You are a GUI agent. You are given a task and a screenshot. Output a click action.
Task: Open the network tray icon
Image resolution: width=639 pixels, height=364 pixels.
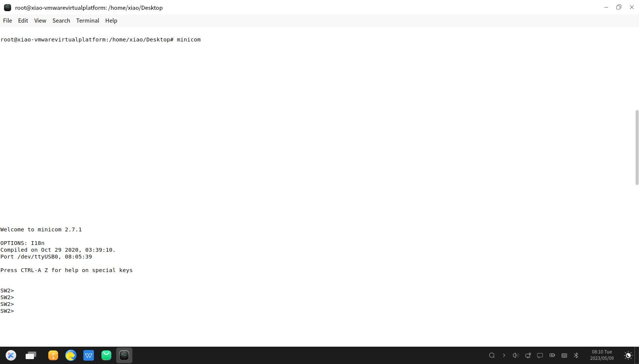point(528,355)
